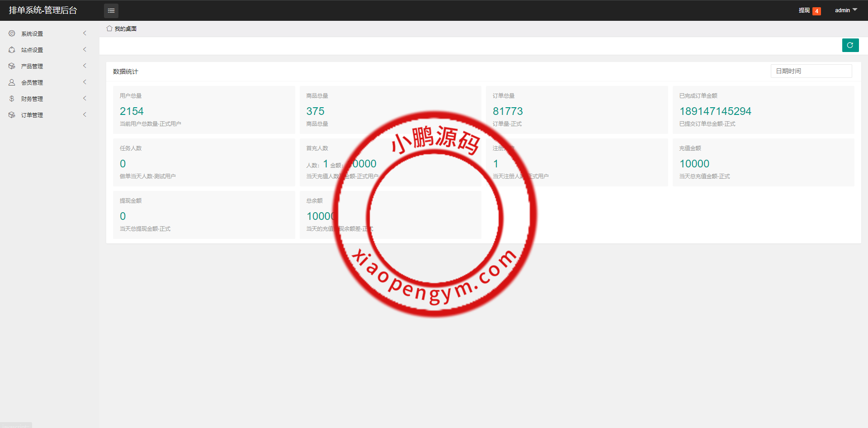Click the orange 提现 badge showing 4
868x428 pixels.
pos(816,11)
